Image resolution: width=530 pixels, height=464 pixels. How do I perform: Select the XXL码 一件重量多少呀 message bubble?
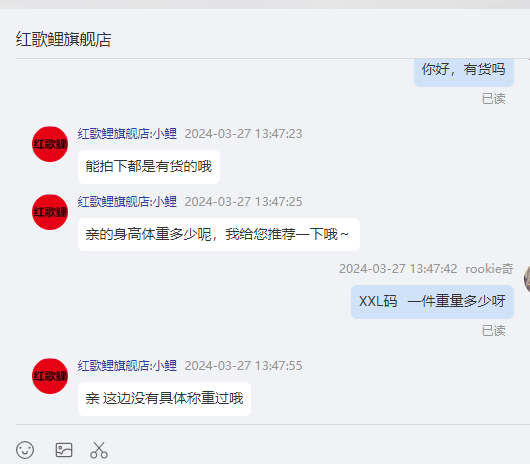tap(432, 301)
